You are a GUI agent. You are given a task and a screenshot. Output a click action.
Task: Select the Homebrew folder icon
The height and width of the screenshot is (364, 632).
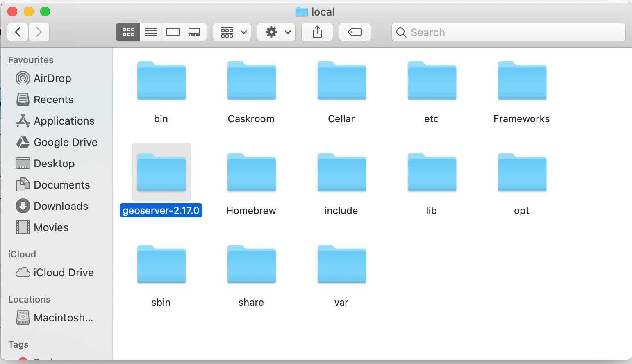[252, 173]
